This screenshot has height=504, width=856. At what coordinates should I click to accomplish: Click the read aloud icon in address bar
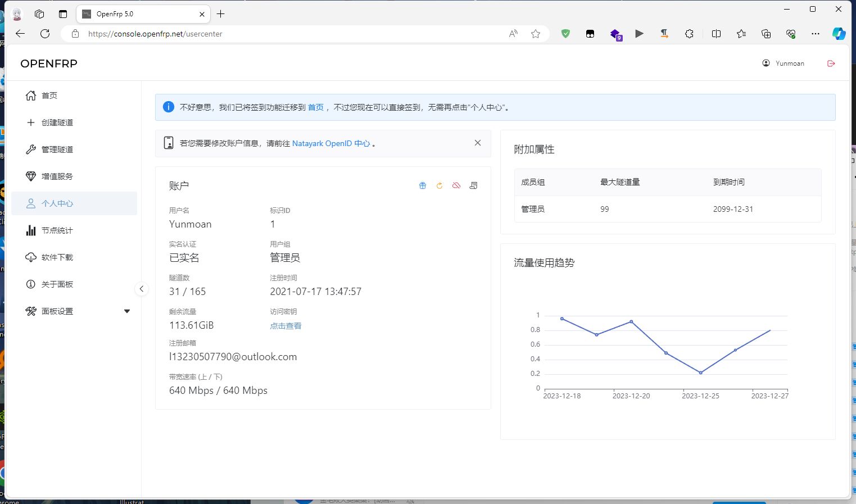pos(513,34)
